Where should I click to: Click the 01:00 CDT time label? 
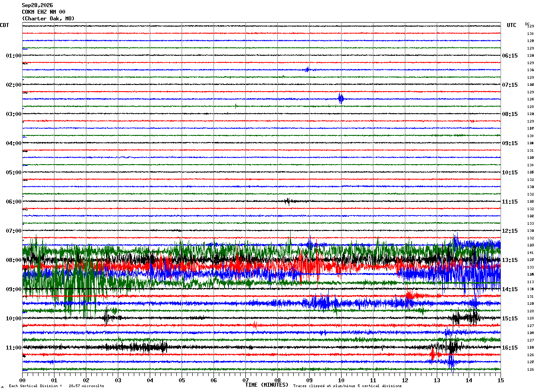[x=13, y=56]
